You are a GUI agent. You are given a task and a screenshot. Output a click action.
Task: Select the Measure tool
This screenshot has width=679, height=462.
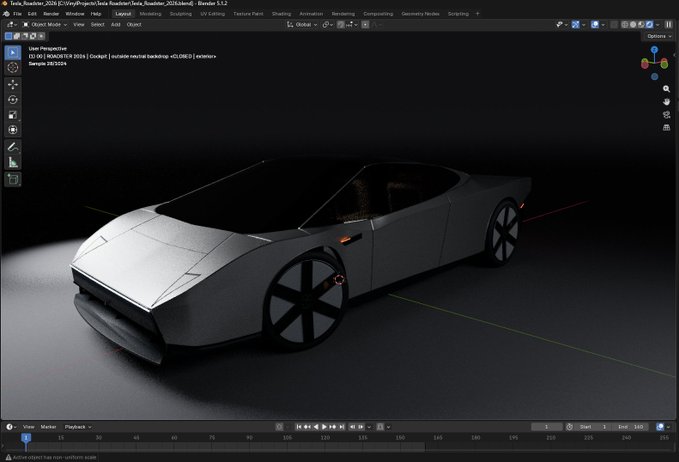[x=13, y=162]
